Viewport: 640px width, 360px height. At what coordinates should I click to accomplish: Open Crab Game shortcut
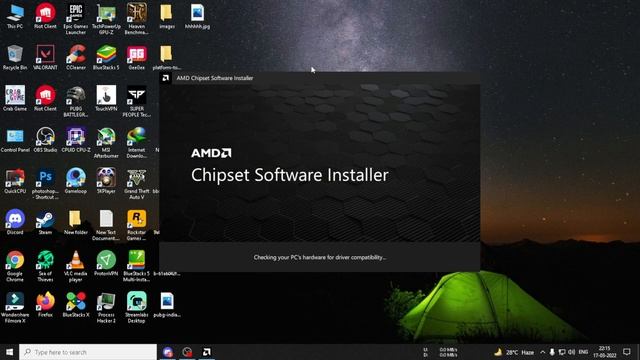pos(15,98)
